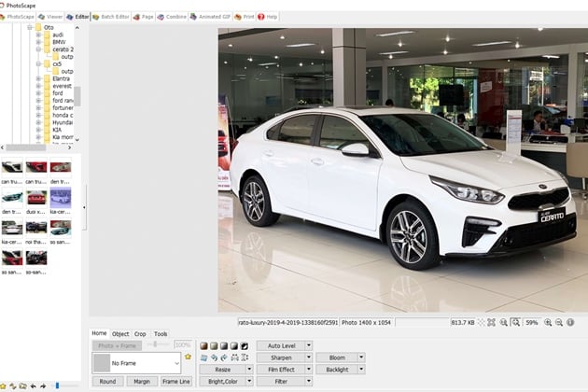Switch to the Batch Editor tab
The image size is (588, 392).
(111, 17)
